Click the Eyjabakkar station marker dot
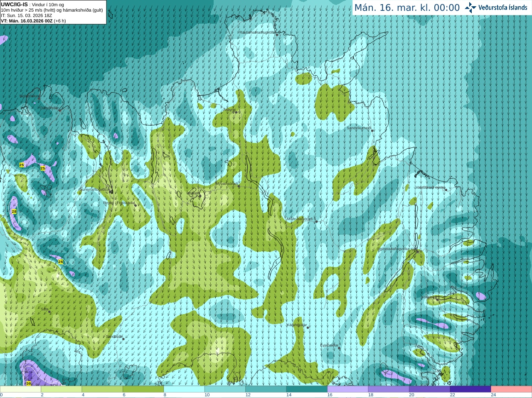This screenshot has height=398, width=532. tap(340, 348)
